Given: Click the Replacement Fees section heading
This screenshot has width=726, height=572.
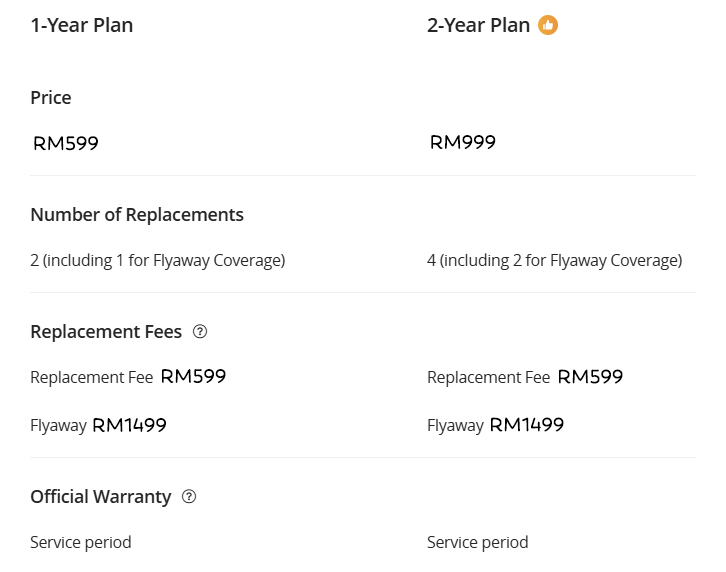Looking at the screenshot, I should pyautogui.click(x=106, y=331).
